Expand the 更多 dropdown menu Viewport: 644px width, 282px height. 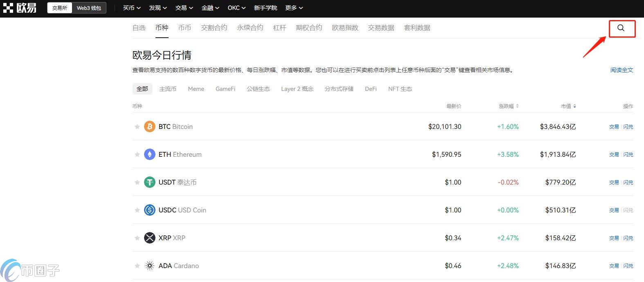tap(294, 8)
